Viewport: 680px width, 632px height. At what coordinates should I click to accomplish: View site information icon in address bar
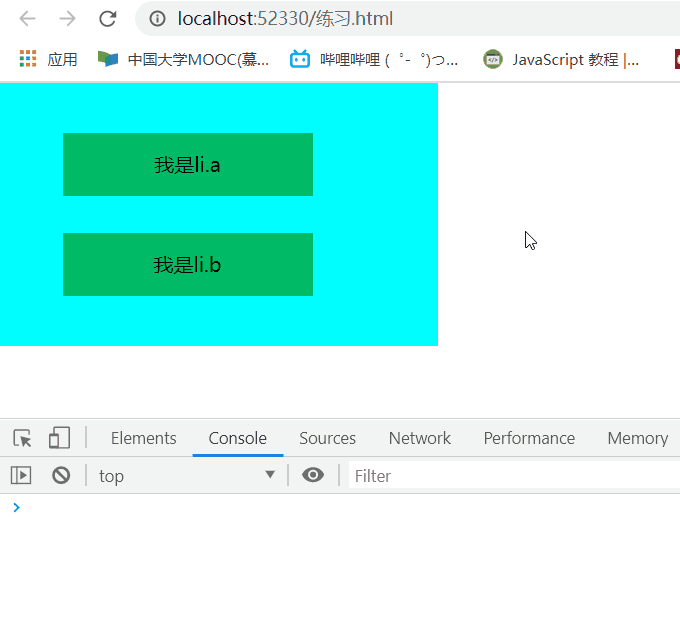157,19
